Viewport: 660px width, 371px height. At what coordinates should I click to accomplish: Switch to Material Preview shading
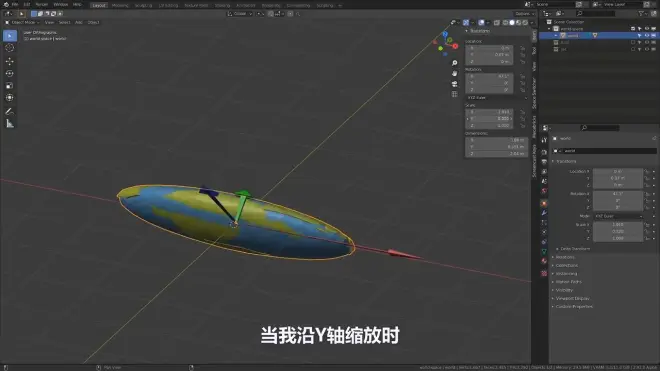[x=519, y=23]
